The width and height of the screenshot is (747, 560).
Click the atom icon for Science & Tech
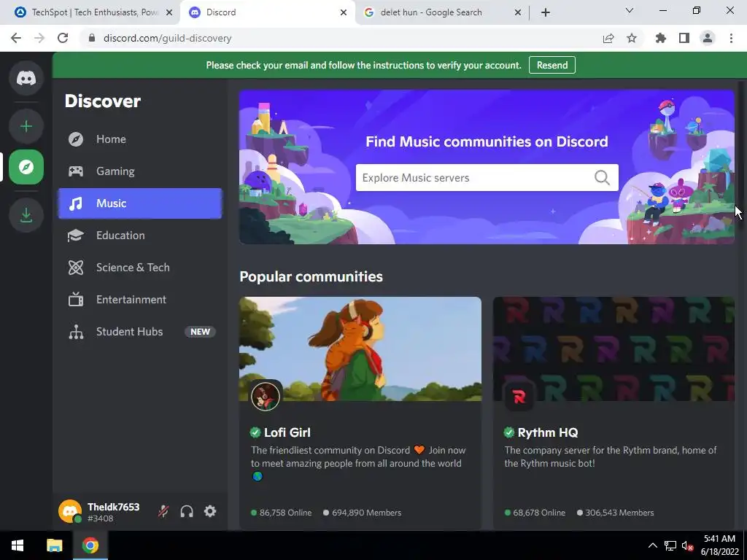(x=76, y=268)
